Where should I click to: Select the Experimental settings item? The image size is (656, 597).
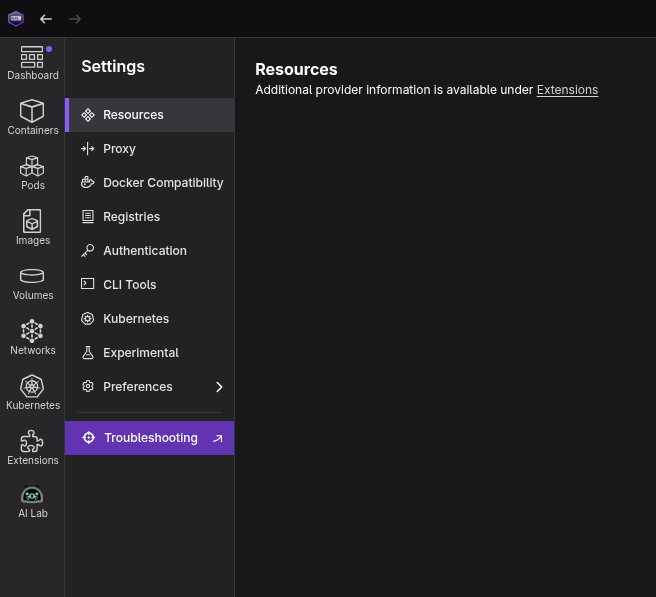tap(150, 353)
